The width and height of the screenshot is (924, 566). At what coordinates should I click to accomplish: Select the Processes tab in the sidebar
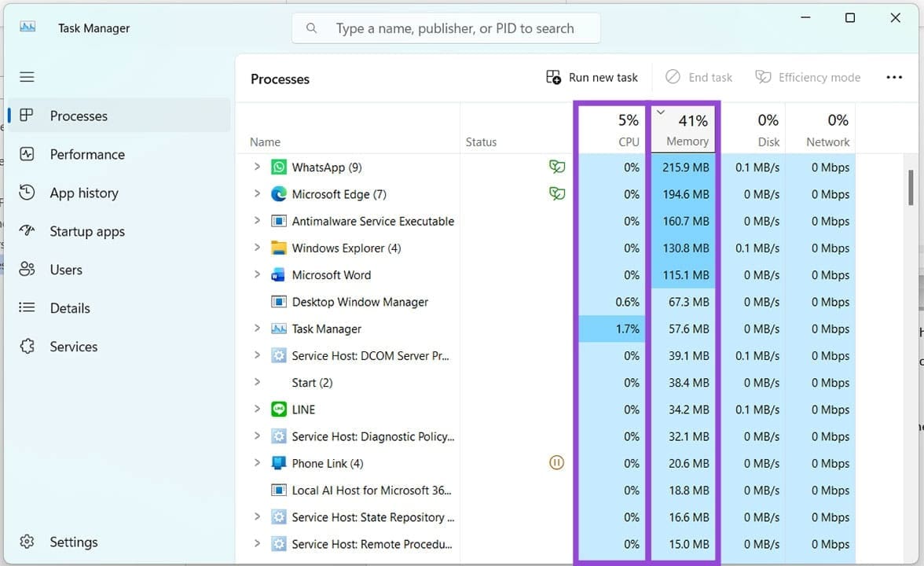pos(27,116)
